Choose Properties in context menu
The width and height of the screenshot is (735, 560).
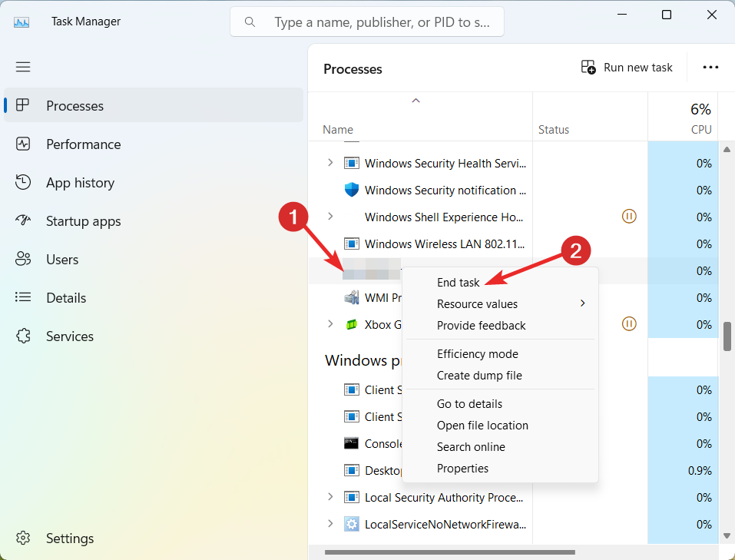coord(500,469)
